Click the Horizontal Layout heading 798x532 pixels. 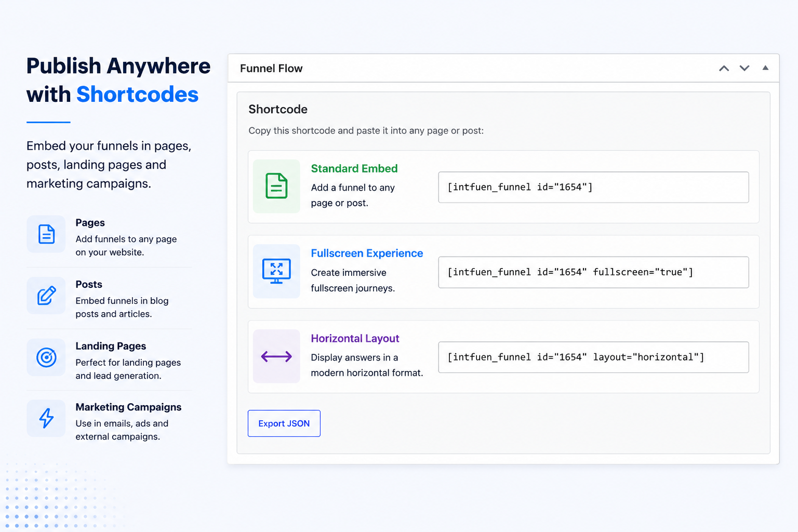[x=355, y=338]
